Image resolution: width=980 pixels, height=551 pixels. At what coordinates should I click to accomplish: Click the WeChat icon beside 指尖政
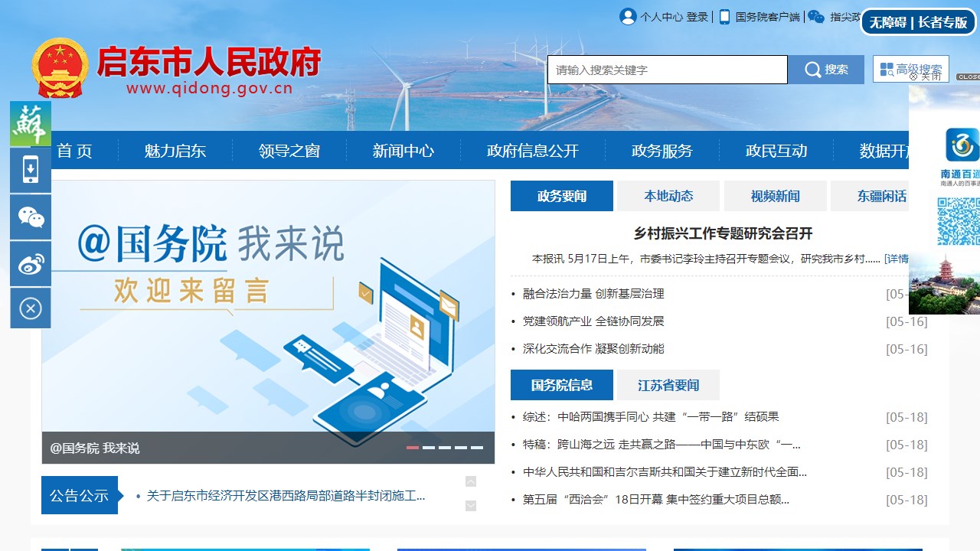(x=816, y=16)
